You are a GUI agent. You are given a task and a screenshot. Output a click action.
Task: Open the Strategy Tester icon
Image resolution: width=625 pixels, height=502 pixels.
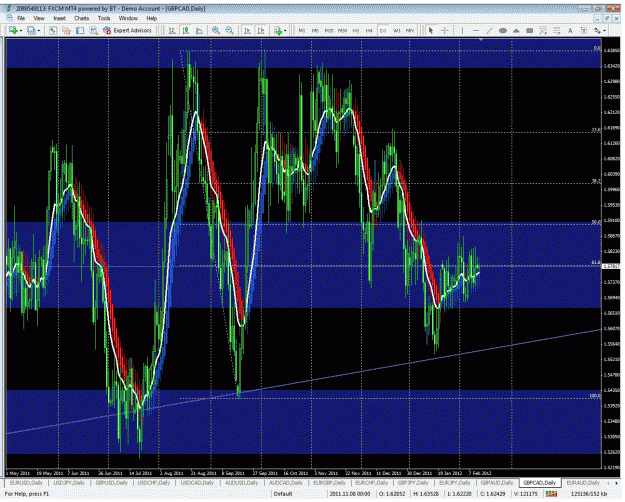tap(94, 30)
